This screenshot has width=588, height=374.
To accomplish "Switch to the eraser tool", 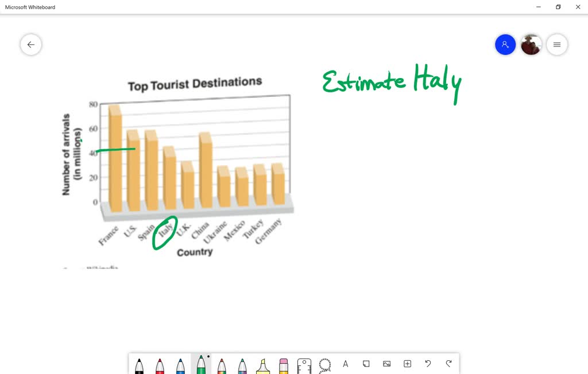I will click(x=283, y=365).
